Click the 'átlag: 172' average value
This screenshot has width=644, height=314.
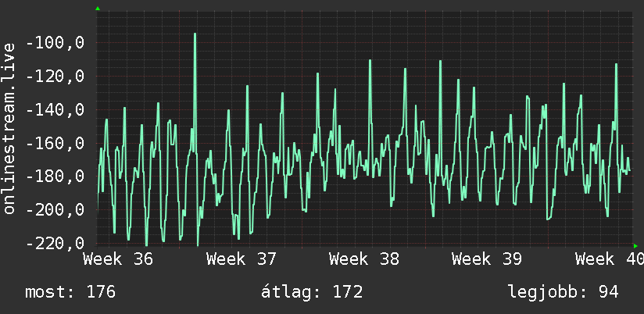(312, 292)
